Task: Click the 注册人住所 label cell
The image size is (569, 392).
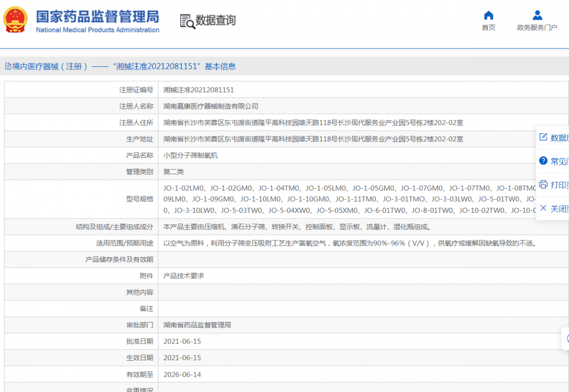Action: click(81, 123)
